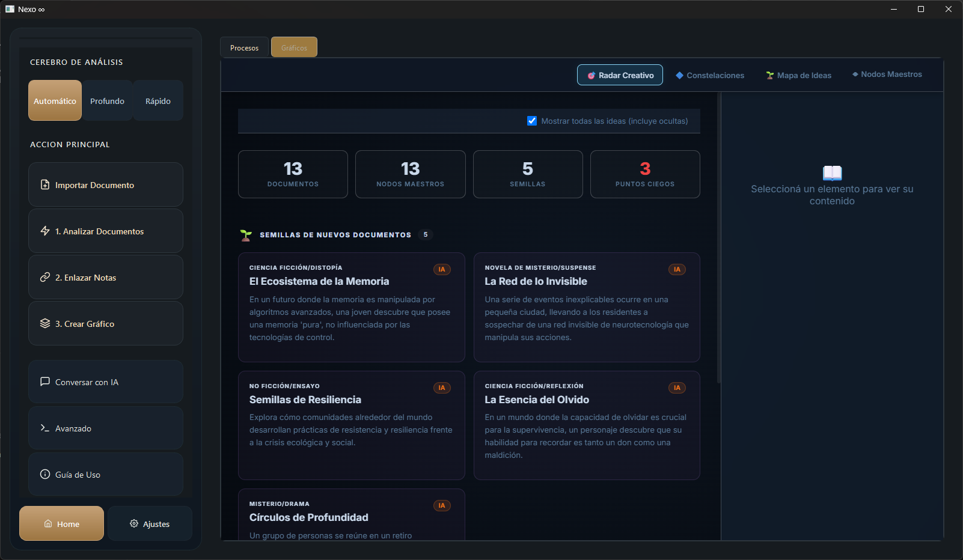Click the Importar Documento button
Screen dimensions: 963x560
(106, 184)
